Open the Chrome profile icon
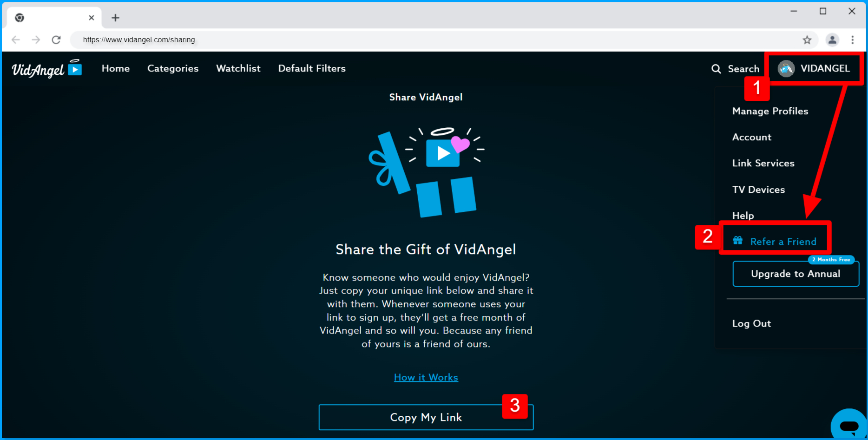The image size is (868, 440). tap(832, 40)
